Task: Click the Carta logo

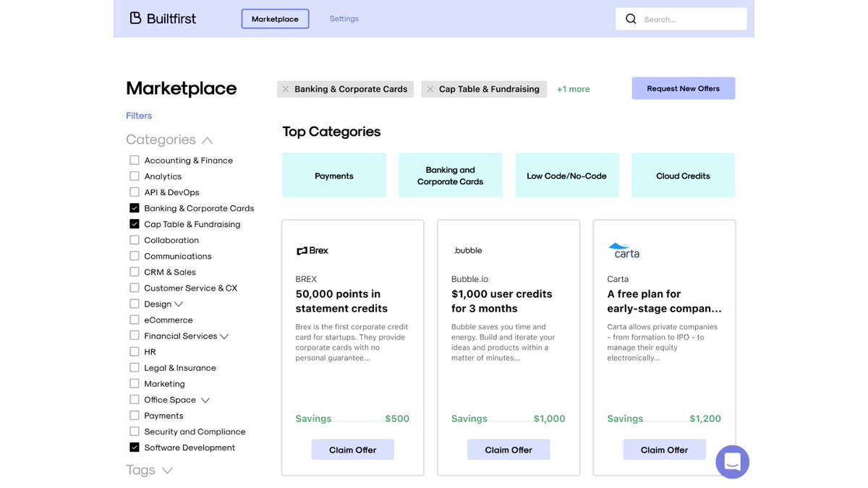Action: 624,250
